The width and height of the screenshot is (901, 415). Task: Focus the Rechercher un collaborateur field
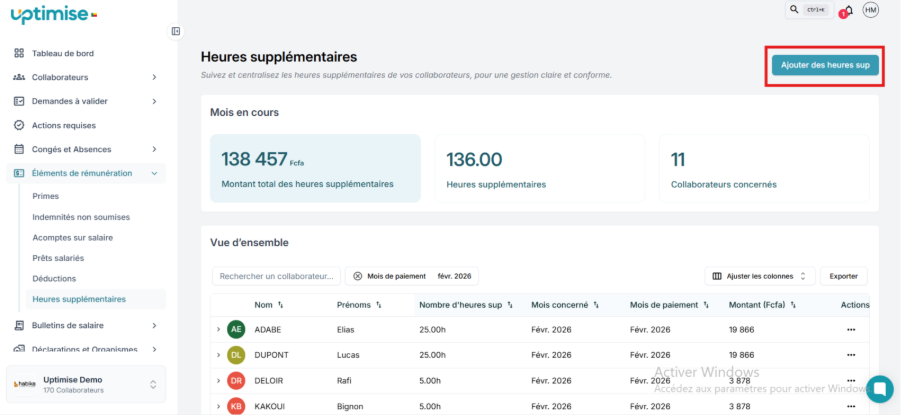tap(276, 276)
